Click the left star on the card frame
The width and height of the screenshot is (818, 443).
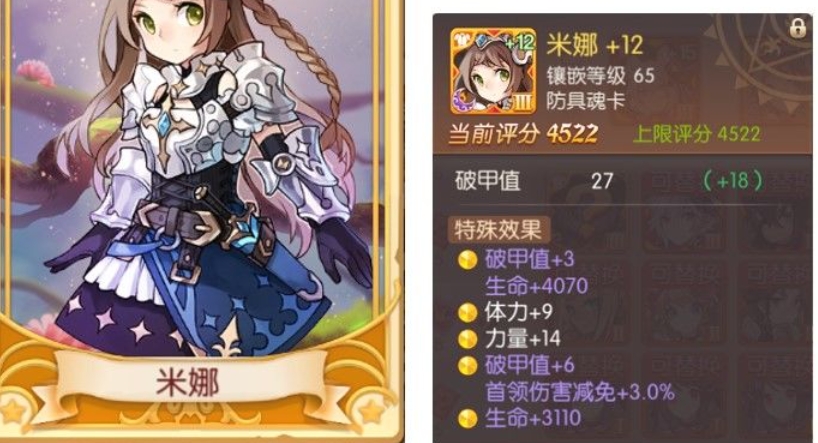13,412
